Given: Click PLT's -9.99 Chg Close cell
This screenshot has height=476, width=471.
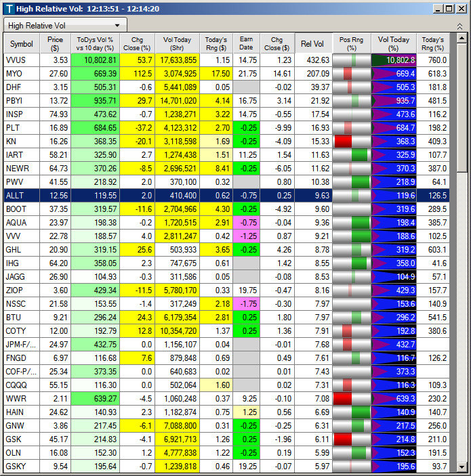Looking at the screenshot, I should [x=277, y=128].
